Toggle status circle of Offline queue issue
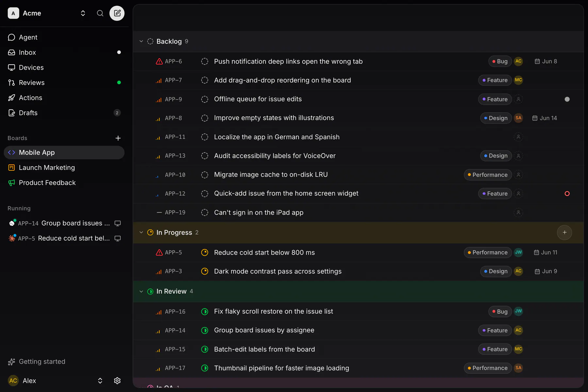 [x=204, y=99]
